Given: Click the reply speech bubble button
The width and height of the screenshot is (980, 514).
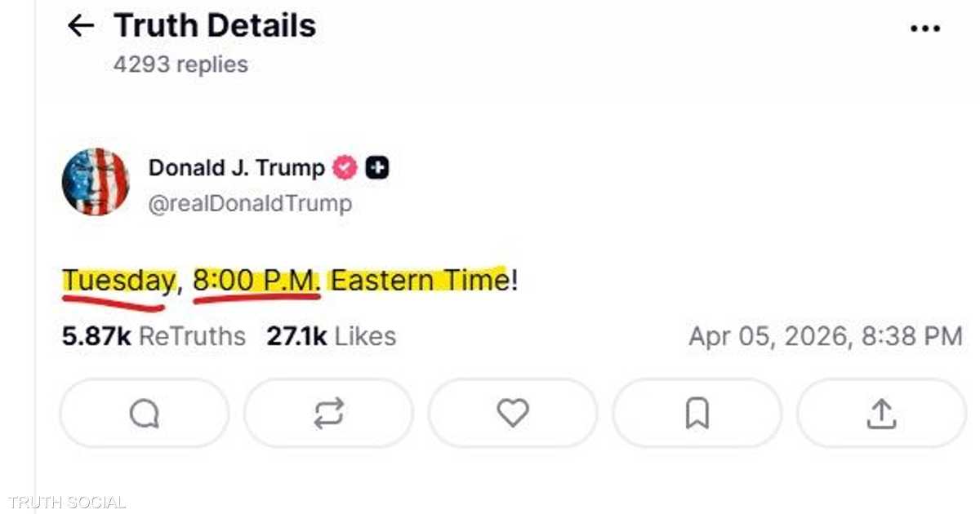Looking at the screenshot, I should coord(145,414).
